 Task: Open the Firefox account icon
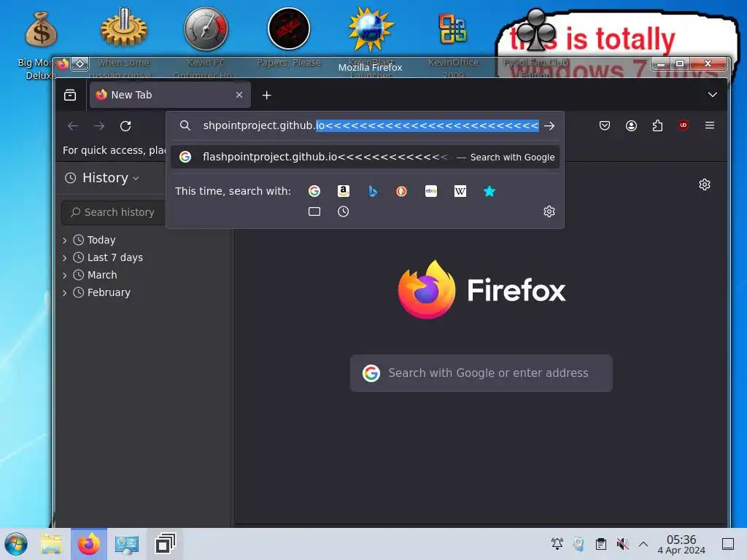(x=631, y=125)
